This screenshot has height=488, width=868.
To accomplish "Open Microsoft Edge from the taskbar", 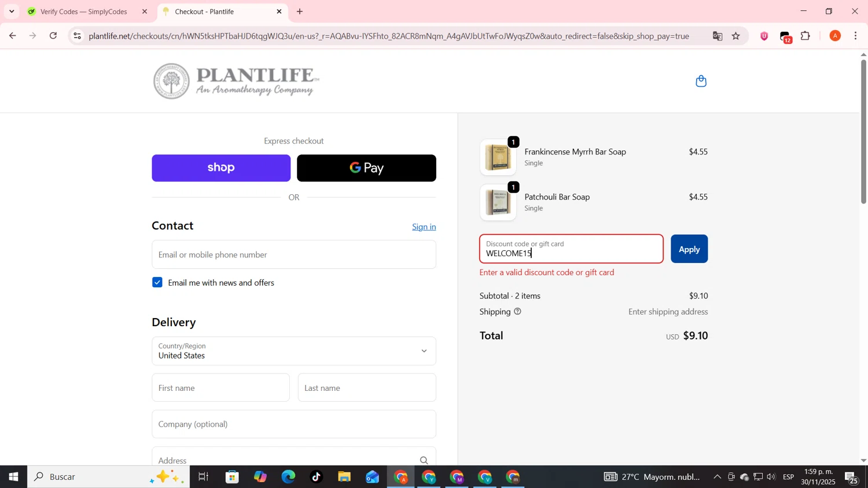I will tap(288, 477).
